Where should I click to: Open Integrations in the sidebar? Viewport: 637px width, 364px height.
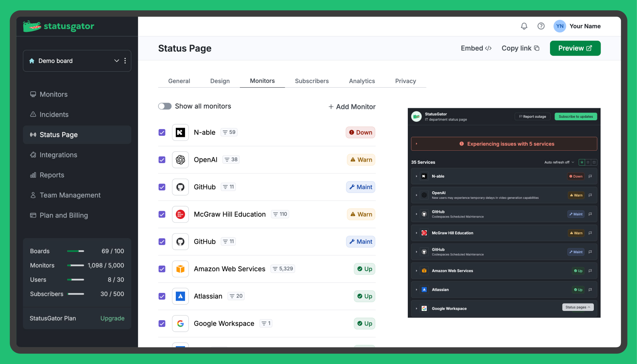point(77,155)
